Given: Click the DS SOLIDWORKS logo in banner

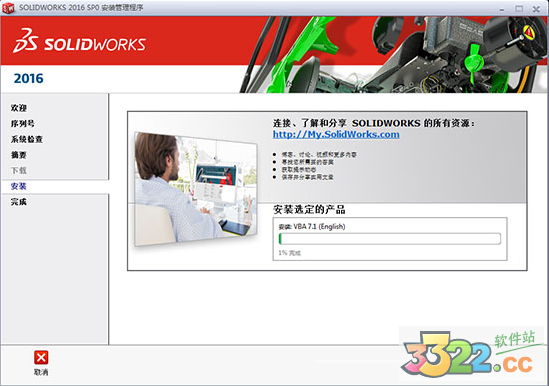Looking at the screenshot, I should [x=79, y=41].
